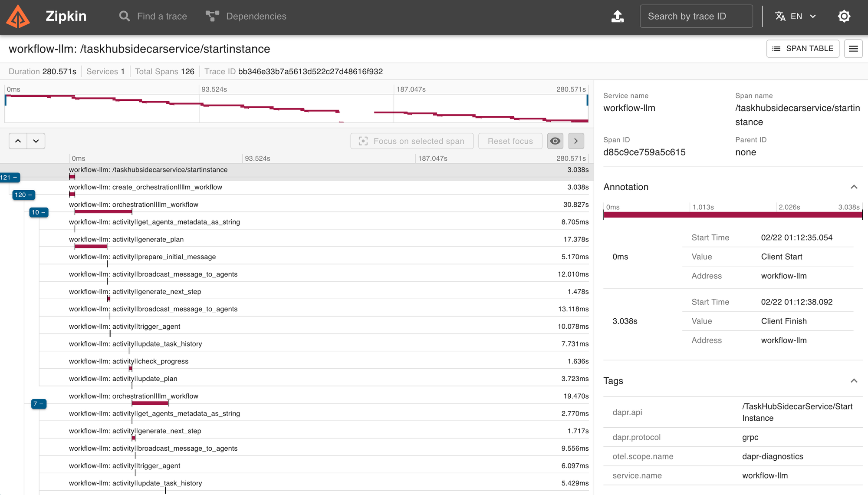Collapse the 120 child spans badge
Image resolution: width=868 pixels, height=495 pixels.
pyautogui.click(x=23, y=195)
